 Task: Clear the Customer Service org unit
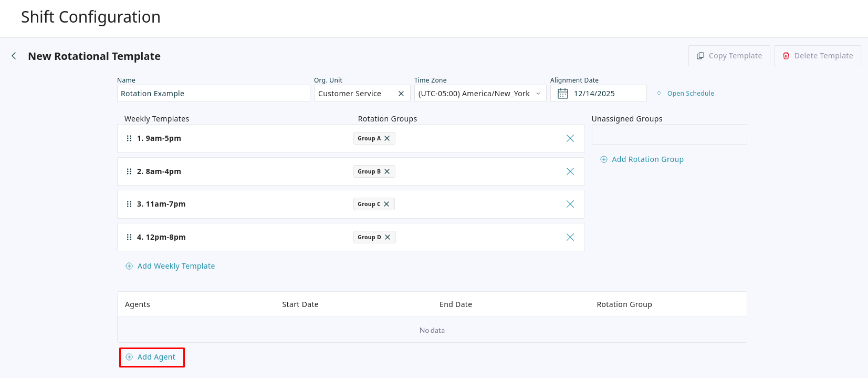(401, 94)
